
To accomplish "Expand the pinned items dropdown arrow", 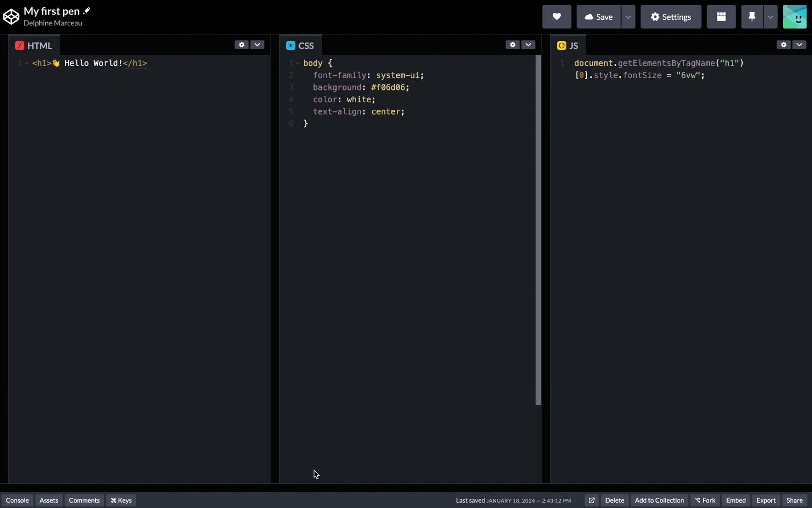I will click(x=771, y=17).
